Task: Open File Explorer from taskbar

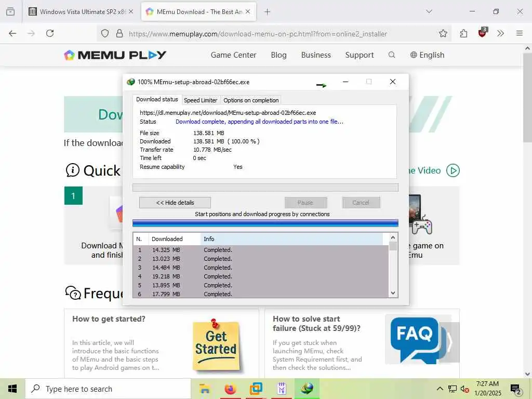Action: point(205,389)
